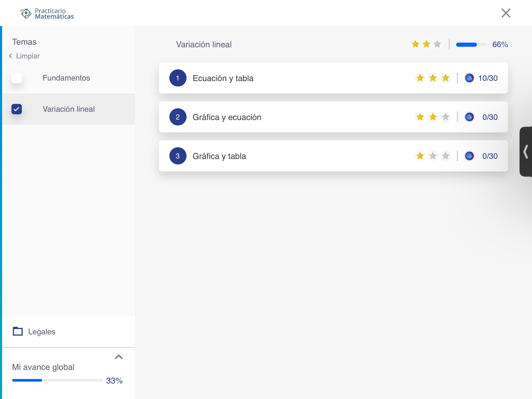Click the number 2 circle badge

[178, 117]
